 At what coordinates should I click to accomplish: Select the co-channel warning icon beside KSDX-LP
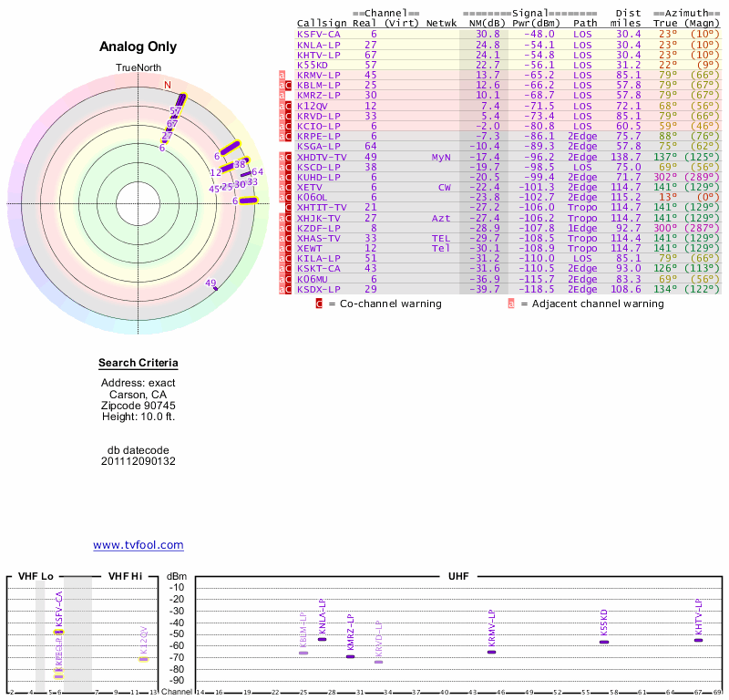pyautogui.click(x=289, y=289)
